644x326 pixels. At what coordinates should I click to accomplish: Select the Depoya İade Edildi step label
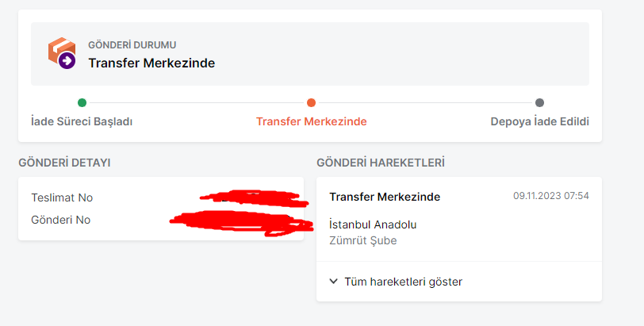[539, 122]
